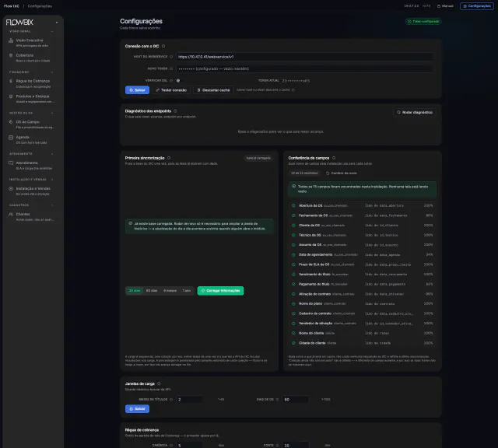Click Salvar in the Conexão section
498x448 pixels.
(x=137, y=90)
